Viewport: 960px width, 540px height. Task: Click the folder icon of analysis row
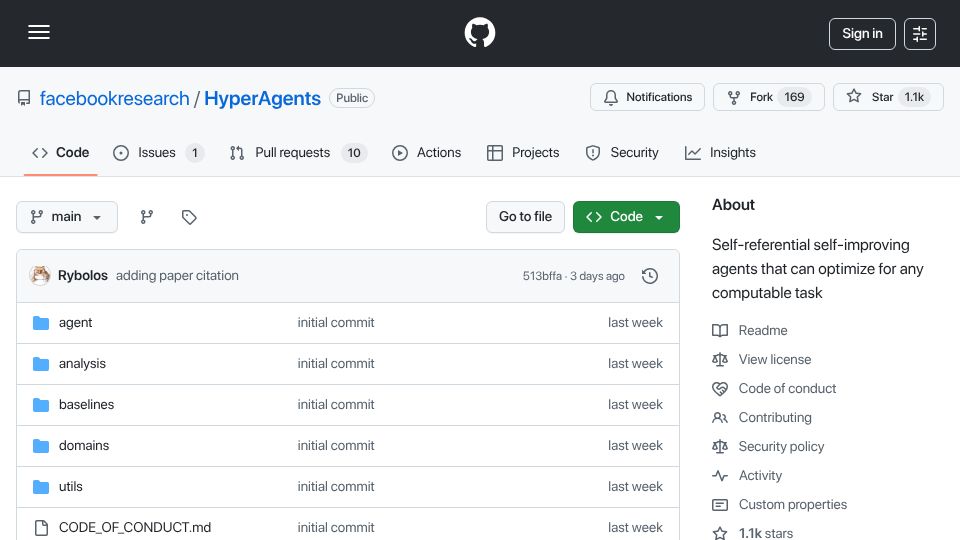41,364
